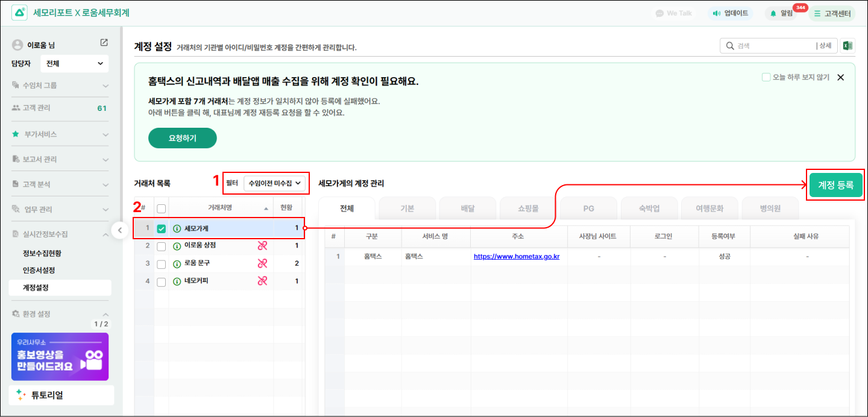Image resolution: width=868 pixels, height=417 pixels.
Task: Select the 인증서설정 menu item
Action: point(39,271)
